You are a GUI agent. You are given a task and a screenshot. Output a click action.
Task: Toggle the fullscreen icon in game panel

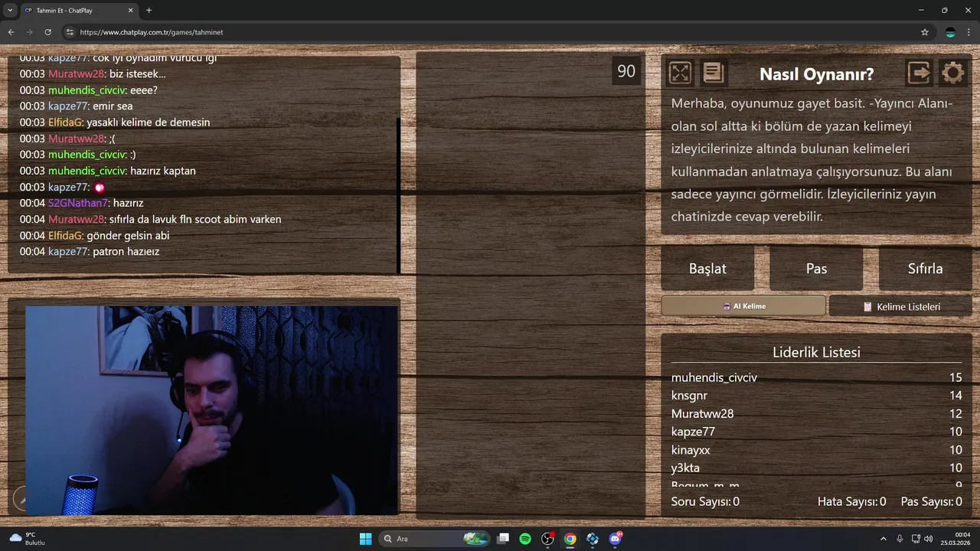680,73
